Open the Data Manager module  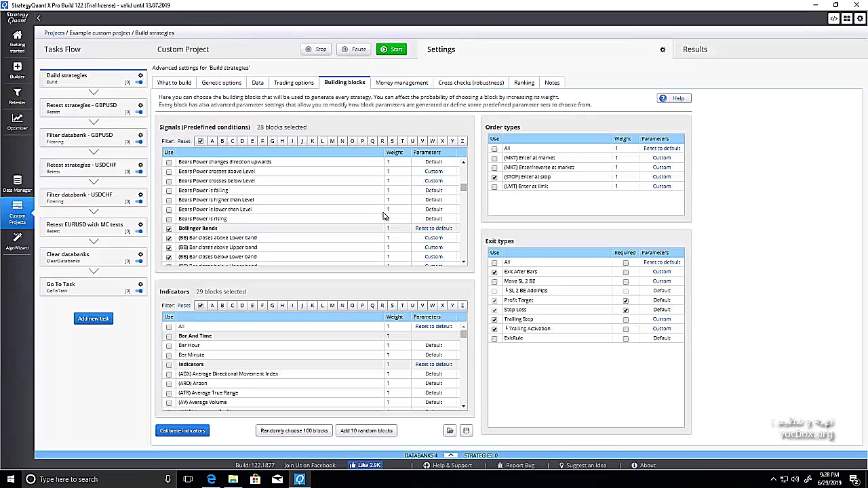click(x=17, y=184)
